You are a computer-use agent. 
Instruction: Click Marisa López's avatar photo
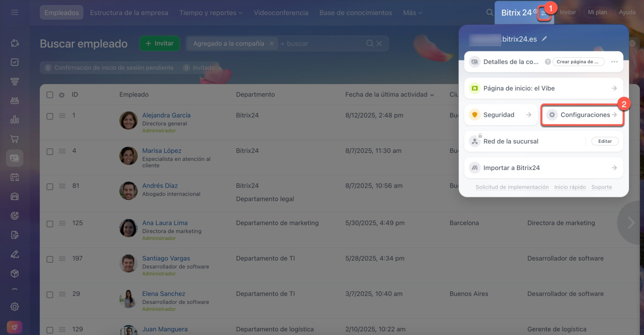[128, 156]
